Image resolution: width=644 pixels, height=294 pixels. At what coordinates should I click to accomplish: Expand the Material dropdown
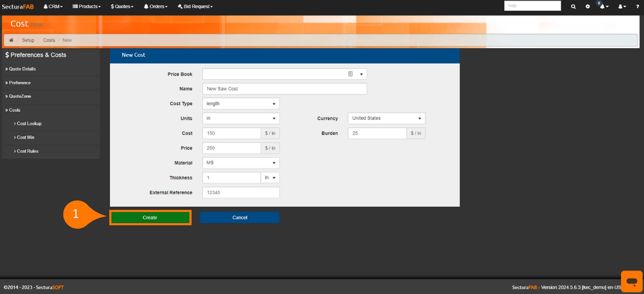pos(241,163)
